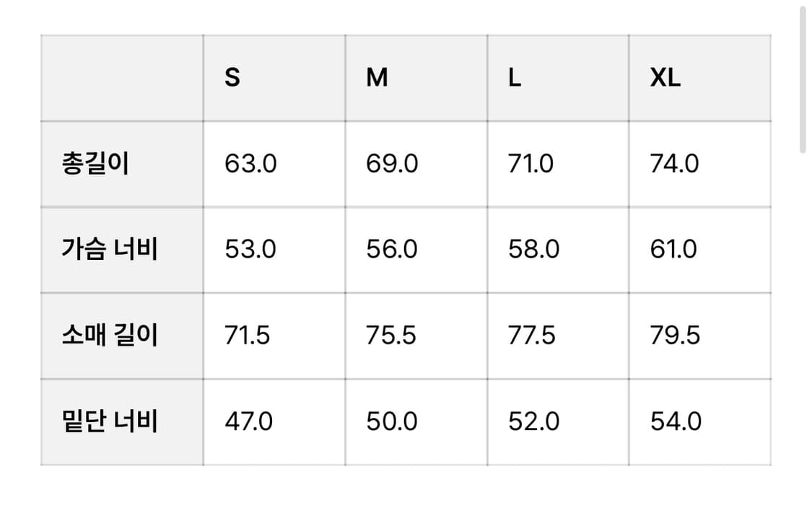Click the vertical scrollbar thumb
This screenshot has height=511, width=812.
tap(803, 79)
